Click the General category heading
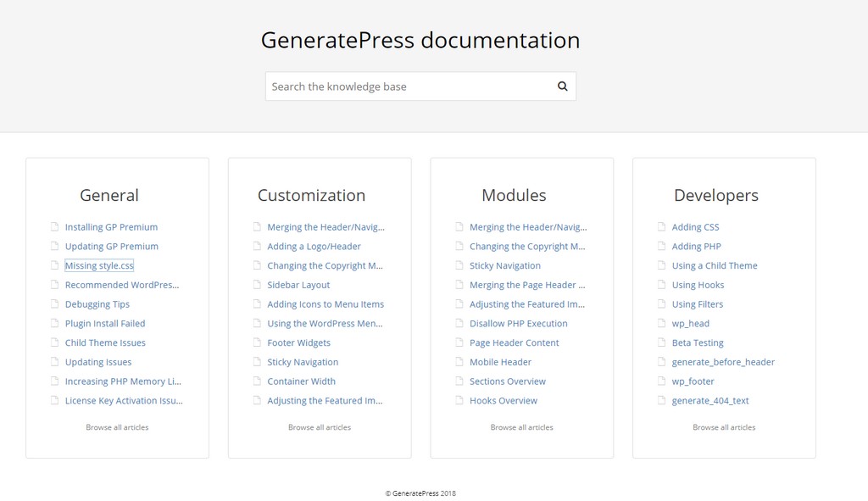This screenshot has width=868, height=501. tap(109, 196)
